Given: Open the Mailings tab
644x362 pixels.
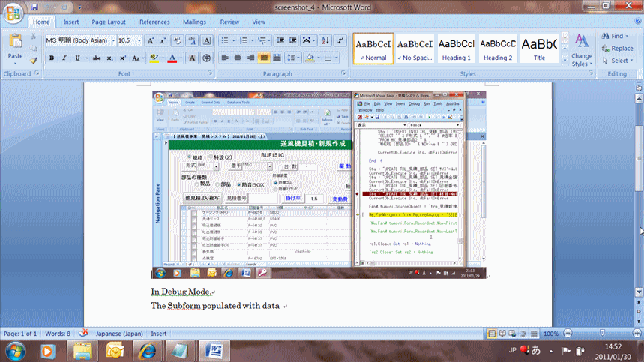Looking at the screenshot, I should 194,22.
